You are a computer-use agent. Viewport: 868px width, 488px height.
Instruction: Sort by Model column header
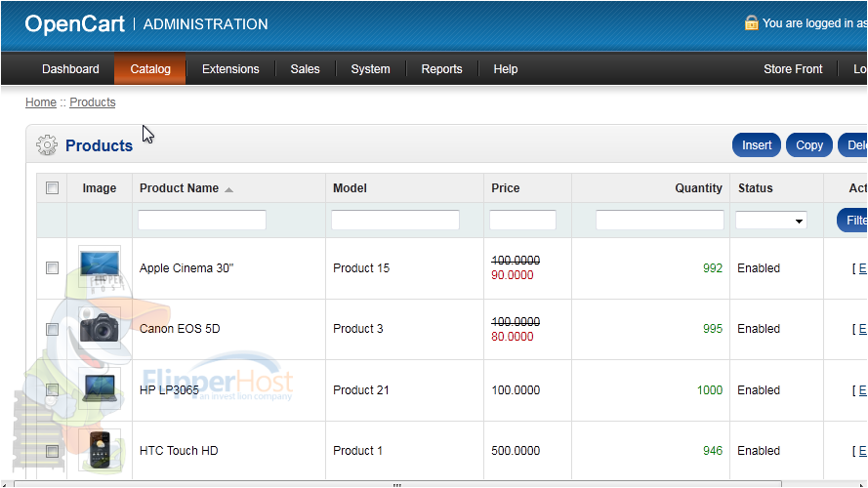(x=350, y=188)
